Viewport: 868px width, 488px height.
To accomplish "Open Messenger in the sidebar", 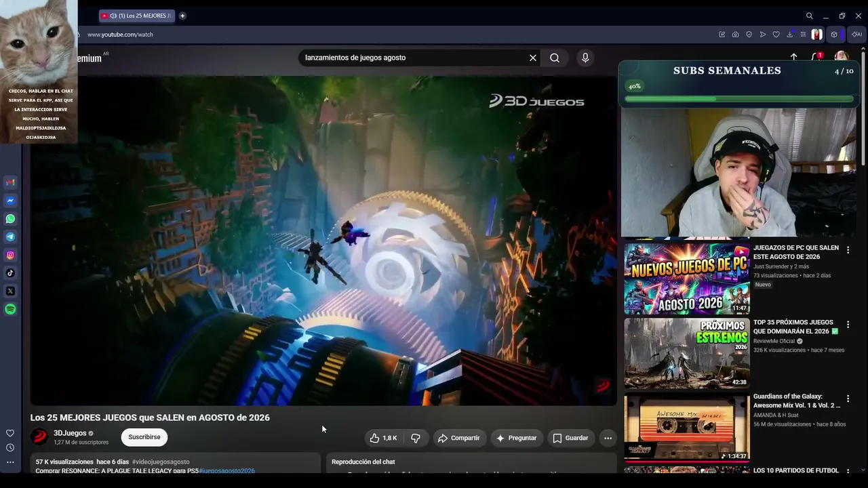I will tap(10, 201).
